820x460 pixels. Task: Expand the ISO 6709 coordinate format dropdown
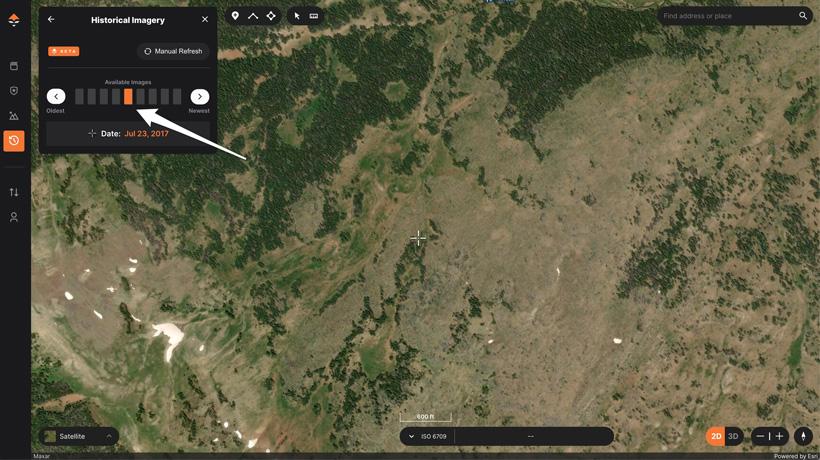coord(428,436)
